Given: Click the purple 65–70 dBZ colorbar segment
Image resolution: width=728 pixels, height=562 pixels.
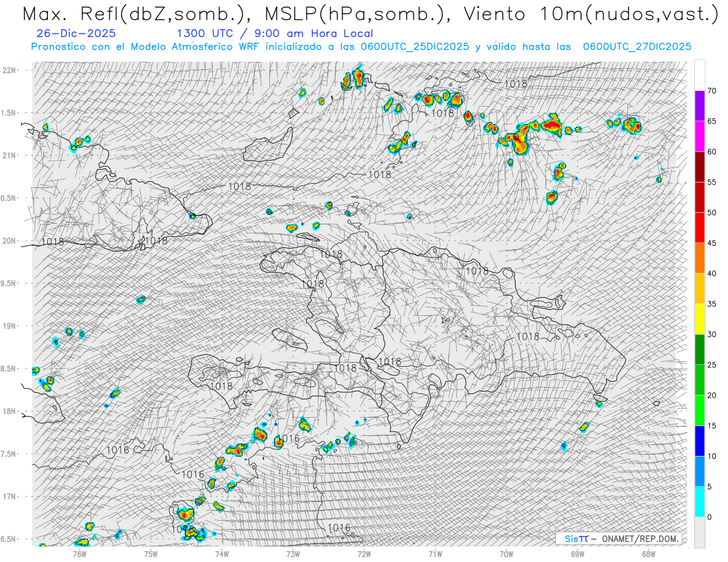Looking at the screenshot, I should 699,106.
